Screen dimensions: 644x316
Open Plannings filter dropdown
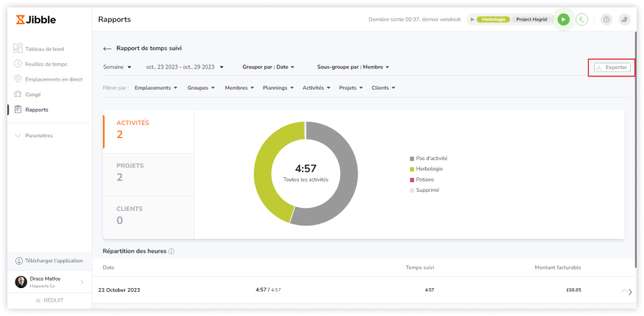[x=278, y=88]
